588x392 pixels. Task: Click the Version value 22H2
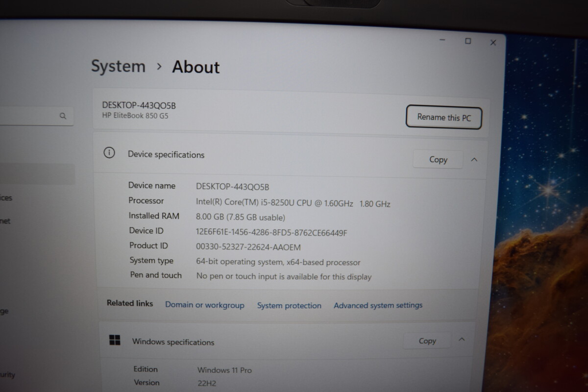pyautogui.click(x=207, y=383)
